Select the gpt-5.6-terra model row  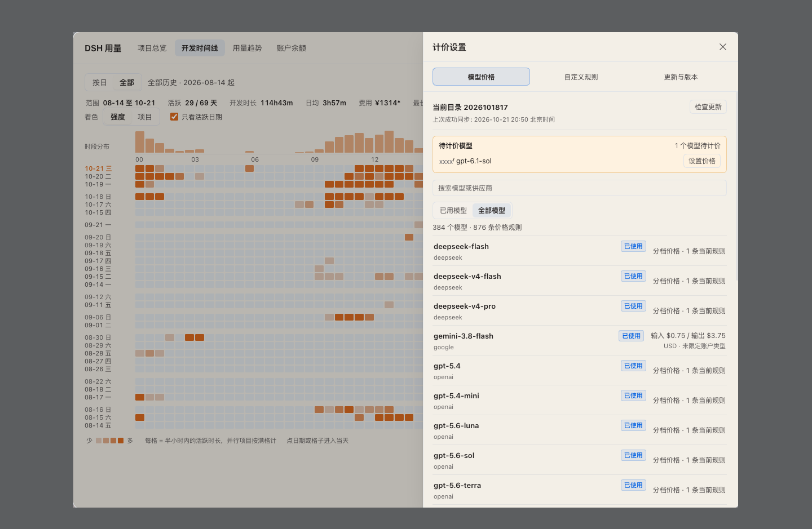pos(580,490)
